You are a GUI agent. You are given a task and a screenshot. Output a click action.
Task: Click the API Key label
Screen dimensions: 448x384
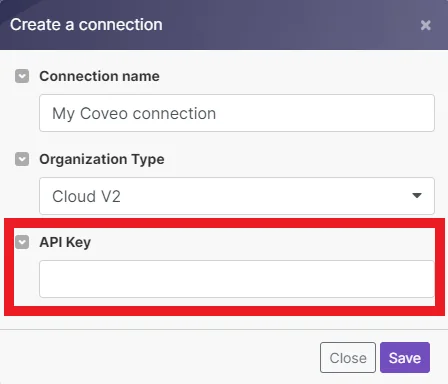click(65, 242)
